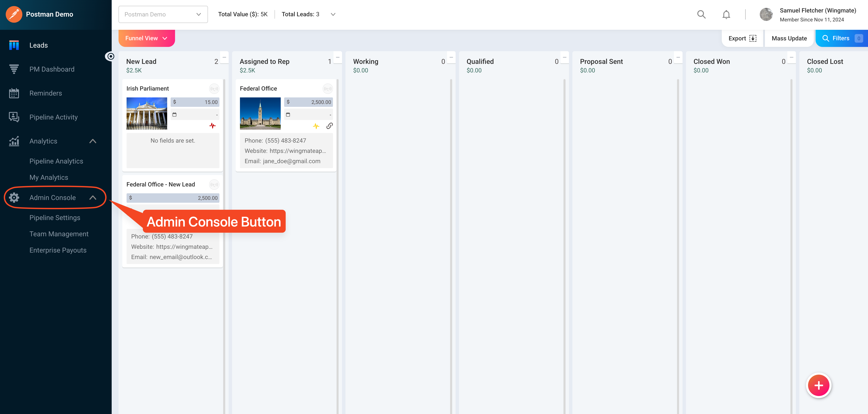Collapse the Analytics sidebar section

93,141
